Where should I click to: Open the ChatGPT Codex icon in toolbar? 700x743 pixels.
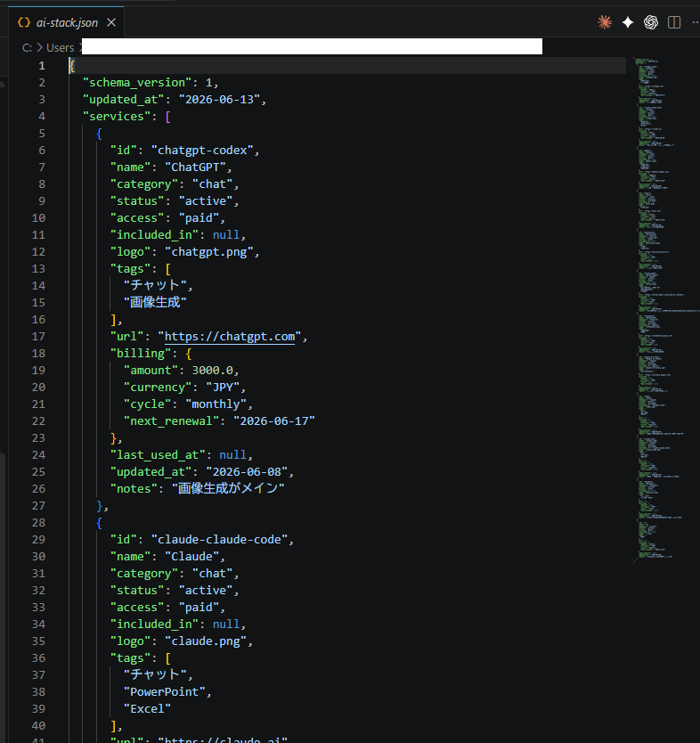[651, 22]
